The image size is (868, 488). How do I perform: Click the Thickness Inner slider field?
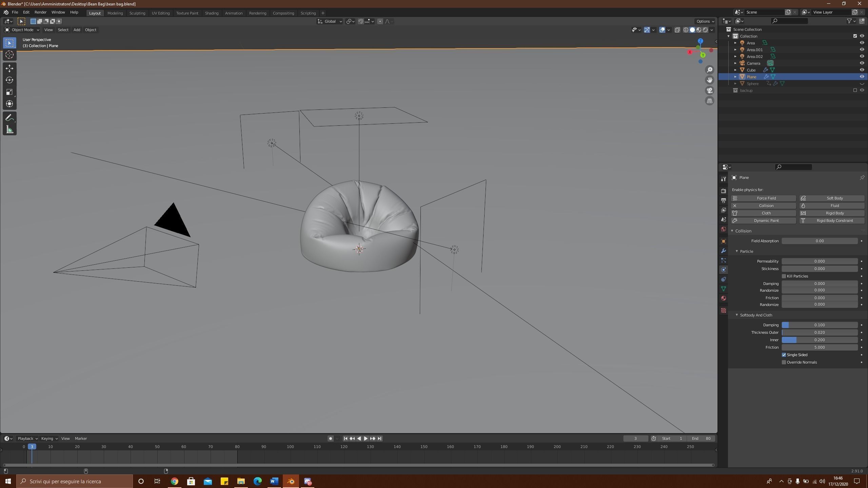point(819,340)
